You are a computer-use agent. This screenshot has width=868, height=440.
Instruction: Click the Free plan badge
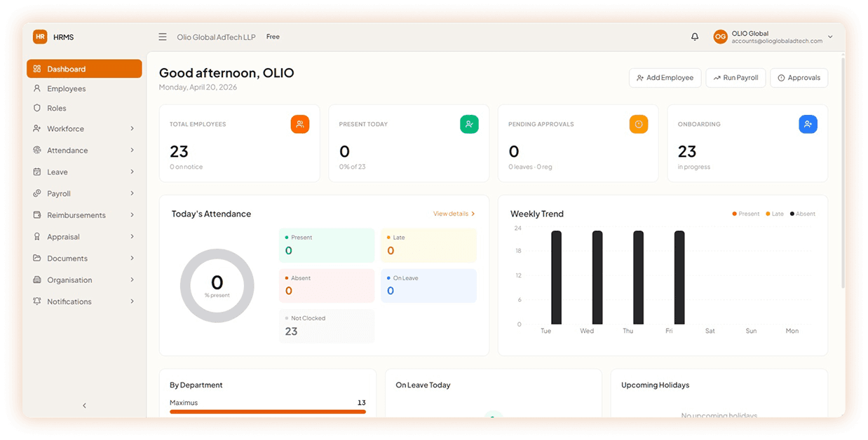(273, 37)
